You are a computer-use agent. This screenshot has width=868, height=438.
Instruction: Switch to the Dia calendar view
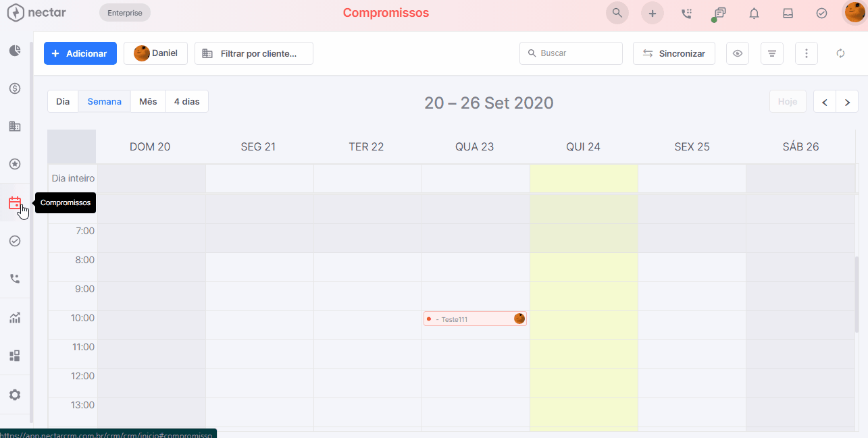pyautogui.click(x=63, y=101)
